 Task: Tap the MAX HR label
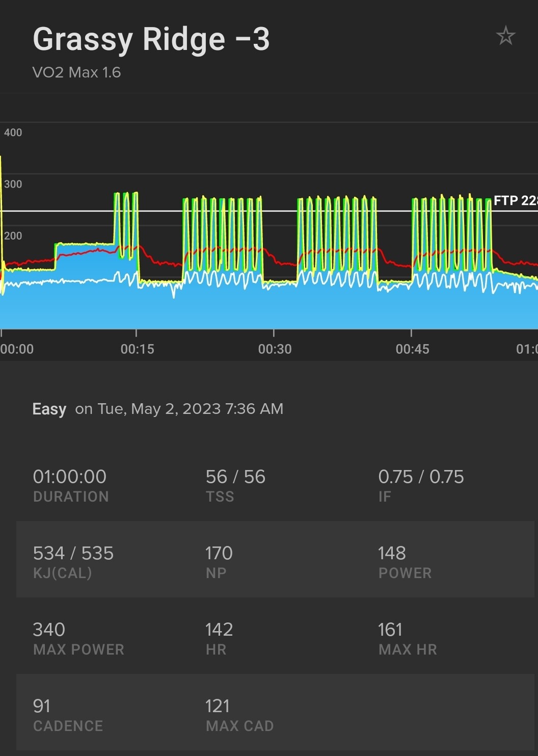(x=408, y=649)
